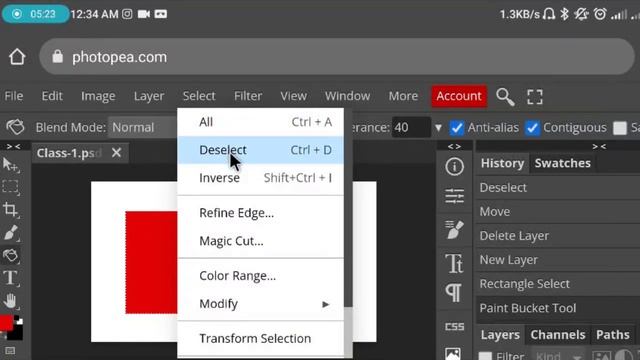Click Deselect in the Select menu

[260, 150]
